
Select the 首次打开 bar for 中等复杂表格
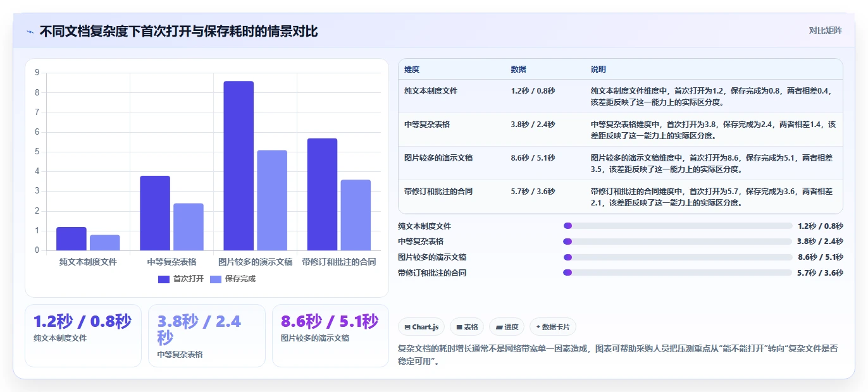point(155,213)
